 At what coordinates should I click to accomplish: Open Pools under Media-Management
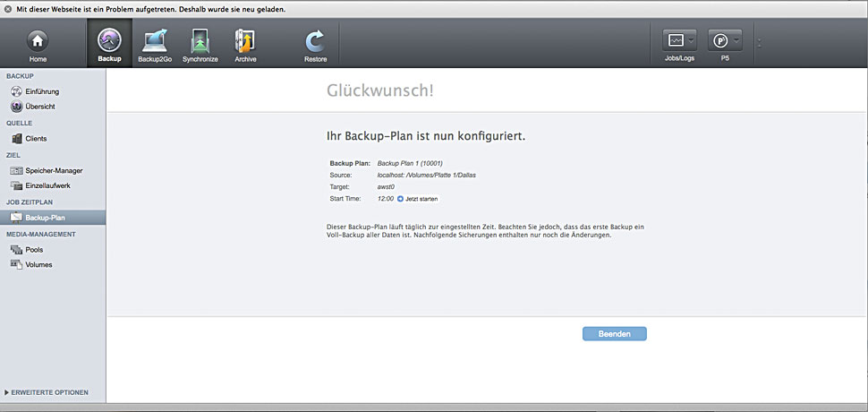coord(34,250)
